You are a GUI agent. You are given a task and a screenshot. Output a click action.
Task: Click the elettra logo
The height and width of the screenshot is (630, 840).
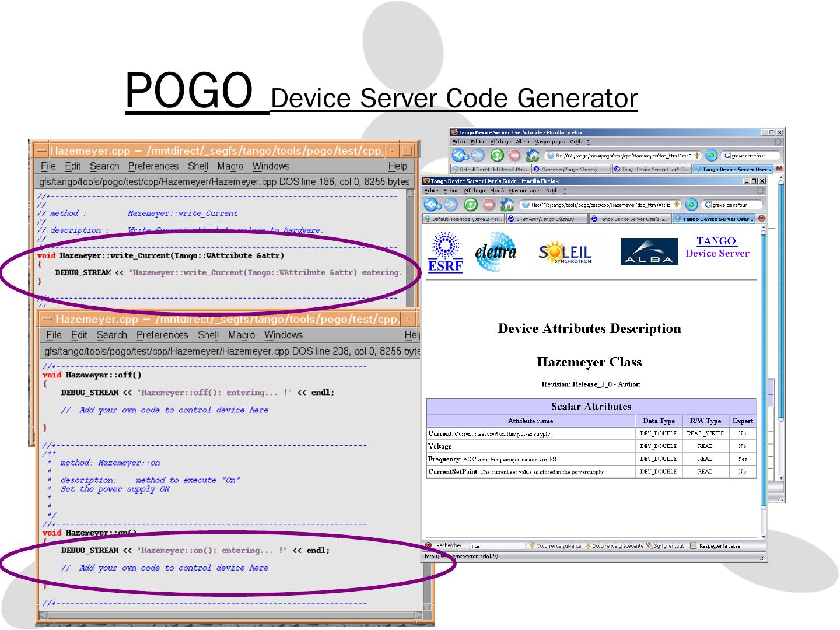495,252
